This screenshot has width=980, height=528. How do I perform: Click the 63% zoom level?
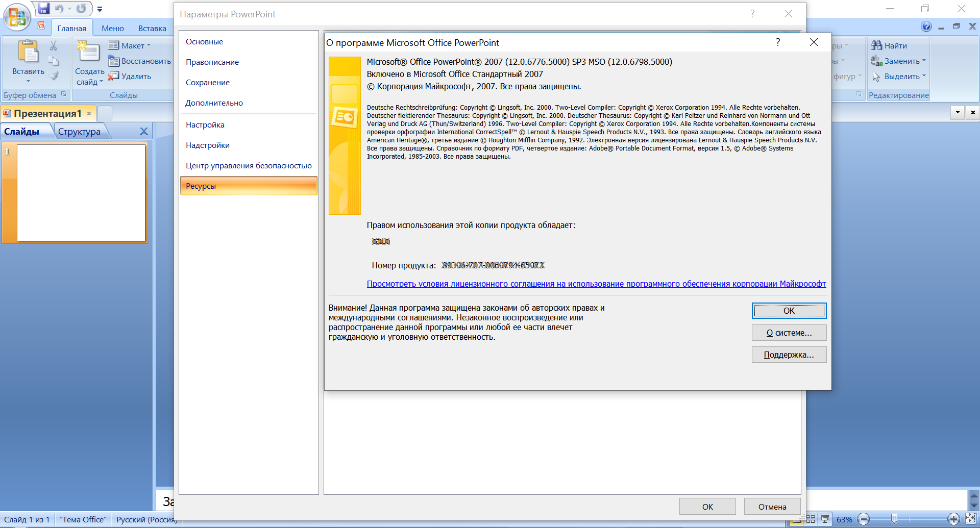coord(844,520)
